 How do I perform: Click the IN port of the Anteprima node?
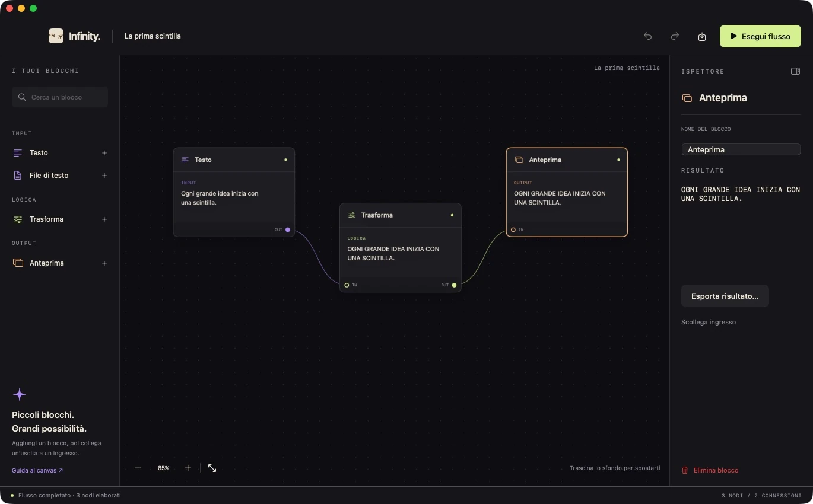513,229
